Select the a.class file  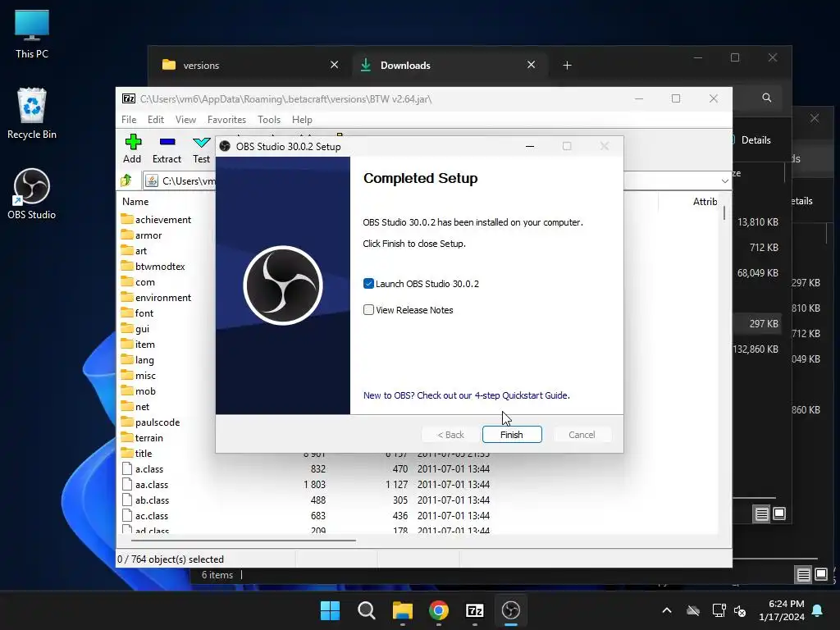tap(143, 468)
